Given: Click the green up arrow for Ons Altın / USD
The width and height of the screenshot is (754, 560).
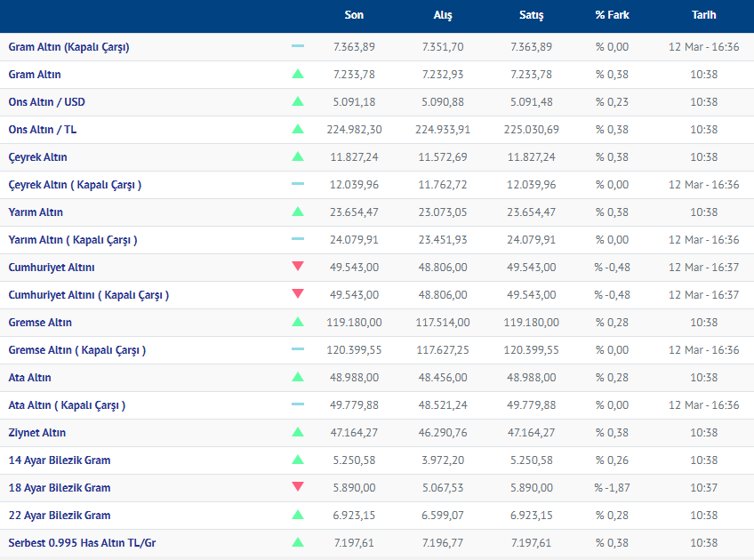Looking at the screenshot, I should point(297,102).
